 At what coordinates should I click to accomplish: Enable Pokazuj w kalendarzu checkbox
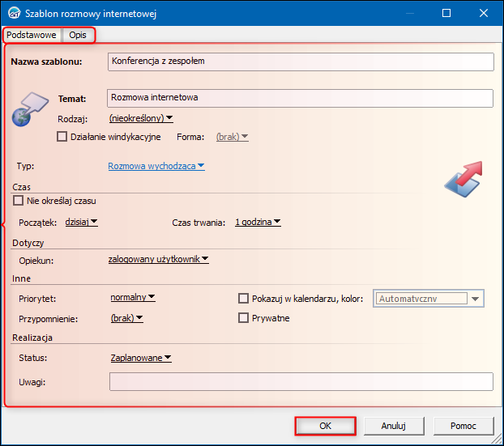[x=243, y=299]
